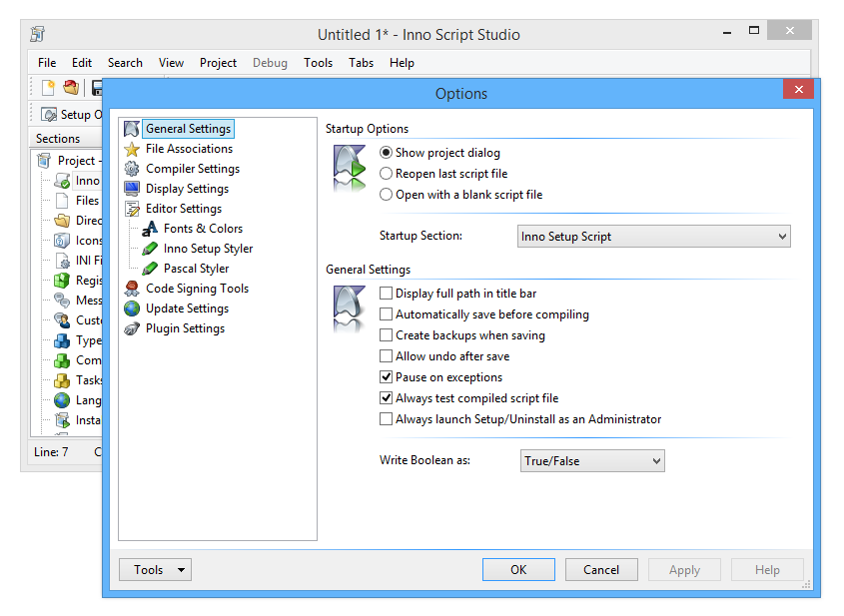Open the File menu
This screenshot has width=844, height=616.
47,63
